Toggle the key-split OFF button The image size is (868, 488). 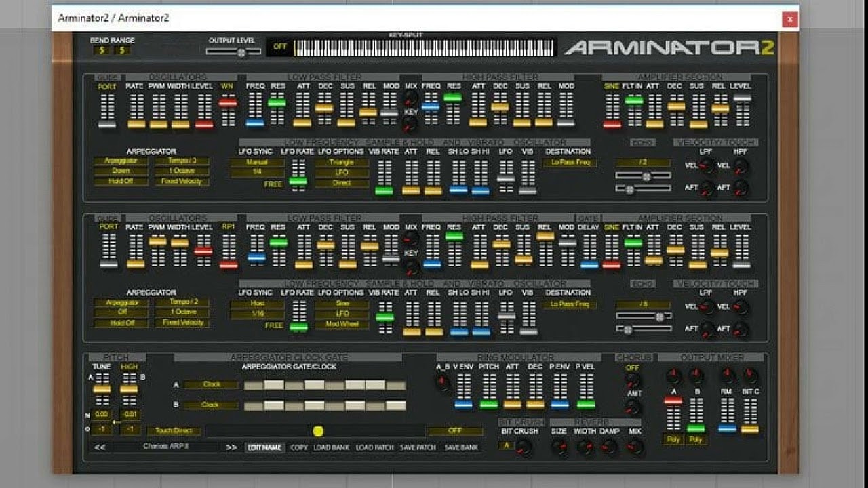(x=279, y=47)
